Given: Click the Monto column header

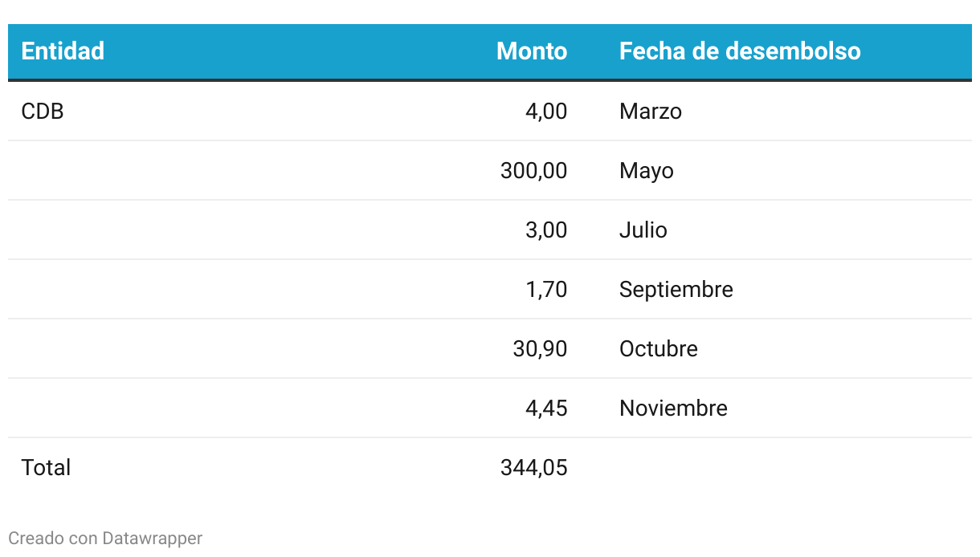Looking at the screenshot, I should 532,51.
